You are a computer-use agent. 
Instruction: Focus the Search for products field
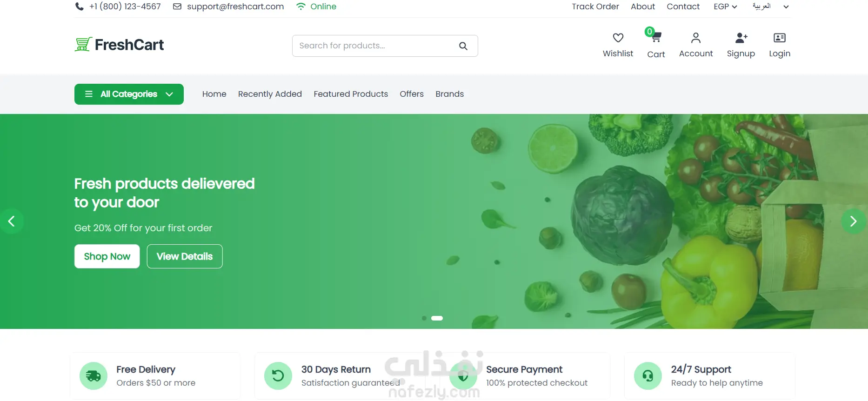pos(375,46)
